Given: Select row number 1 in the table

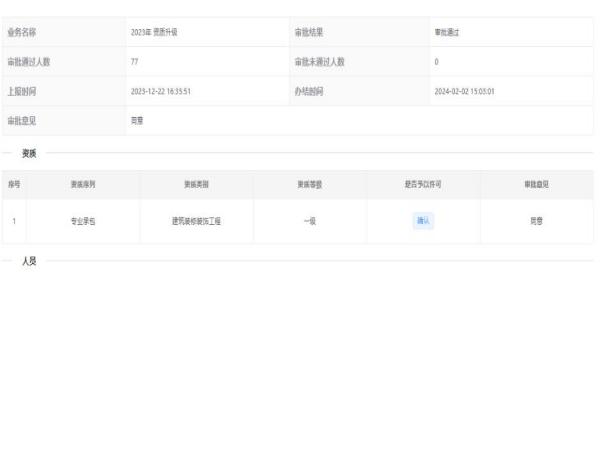Looking at the screenshot, I should (x=14, y=221).
